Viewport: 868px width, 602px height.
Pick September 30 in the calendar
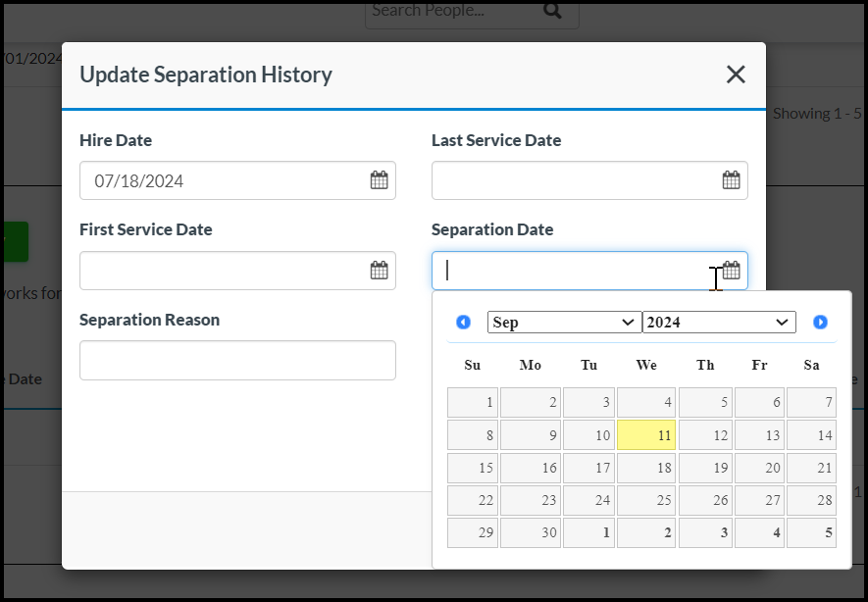(x=531, y=533)
